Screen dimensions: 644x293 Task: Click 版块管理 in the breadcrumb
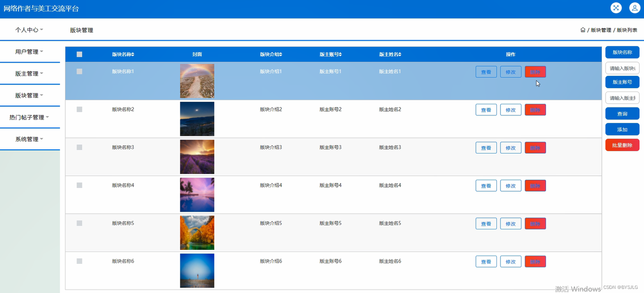[x=601, y=30]
